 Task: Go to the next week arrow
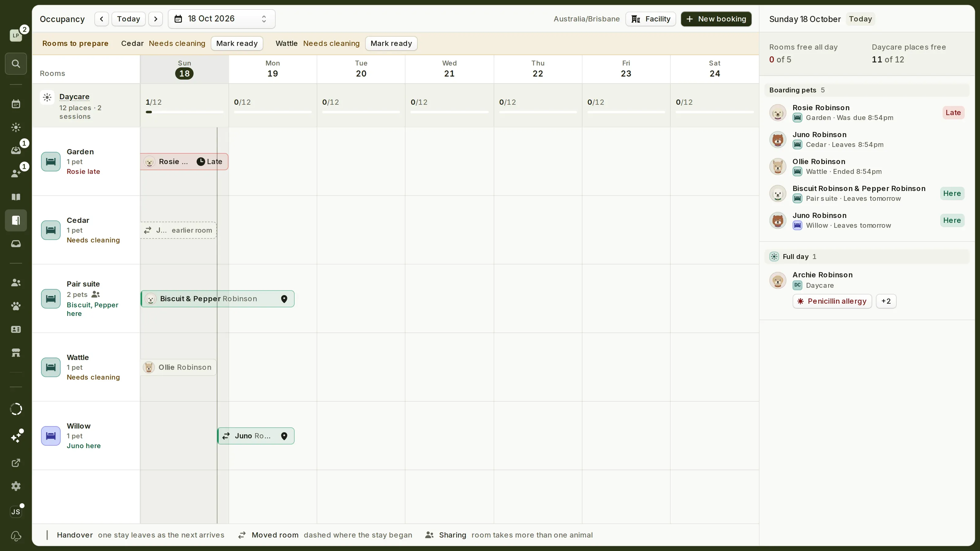(156, 19)
